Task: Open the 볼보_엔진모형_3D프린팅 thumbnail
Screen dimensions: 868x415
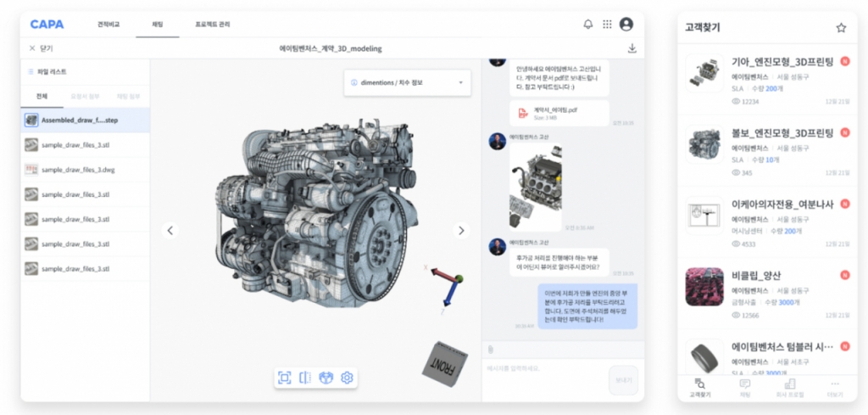Action: coord(704,144)
